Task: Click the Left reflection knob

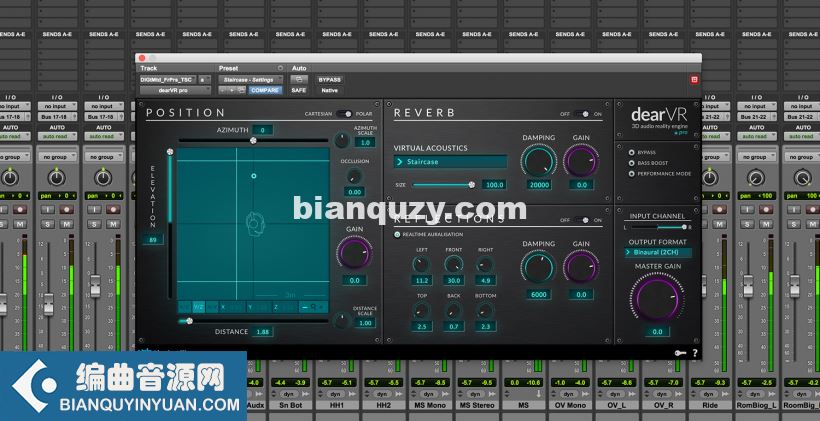Action: click(x=422, y=264)
